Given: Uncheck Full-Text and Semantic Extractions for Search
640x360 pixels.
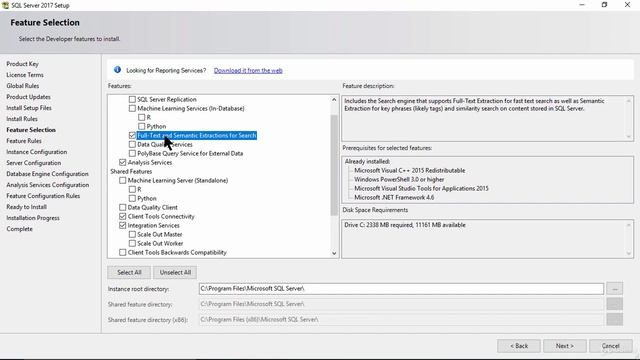Looking at the screenshot, I should click(132, 135).
